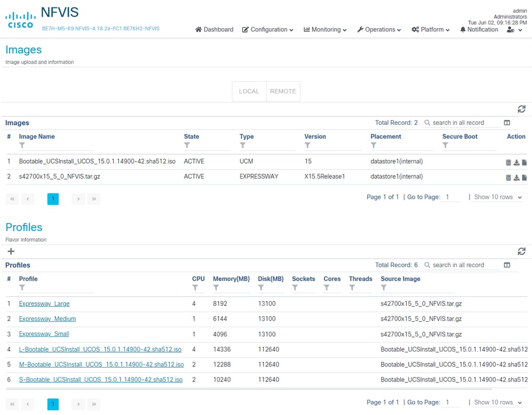Refresh the Profiles table
The image size is (532, 415).
point(521,251)
